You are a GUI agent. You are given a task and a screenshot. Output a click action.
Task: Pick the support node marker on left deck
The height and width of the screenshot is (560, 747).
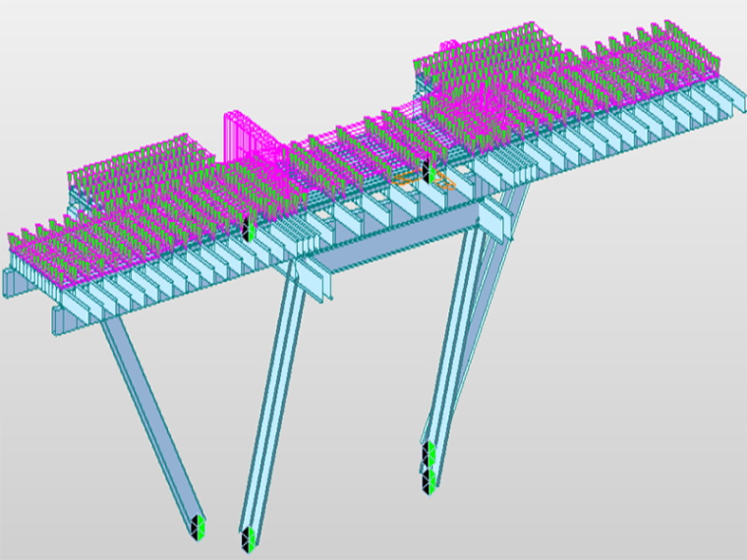coord(249,230)
